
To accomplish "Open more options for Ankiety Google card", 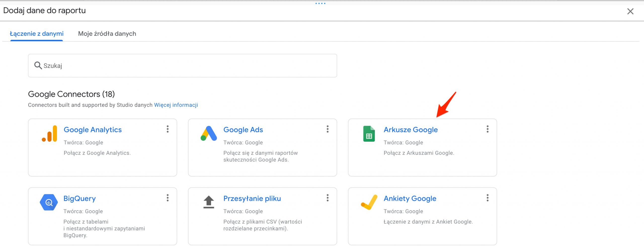I will tap(488, 198).
